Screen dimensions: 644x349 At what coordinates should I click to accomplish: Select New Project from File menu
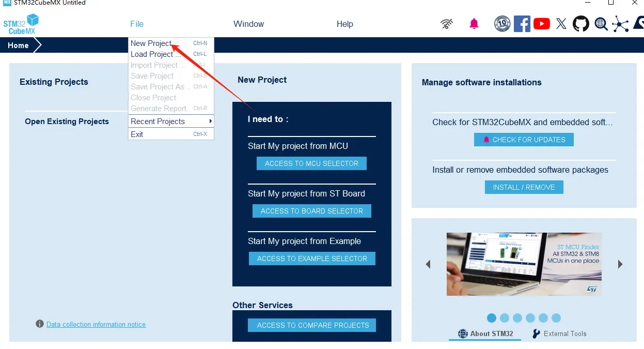click(x=151, y=43)
